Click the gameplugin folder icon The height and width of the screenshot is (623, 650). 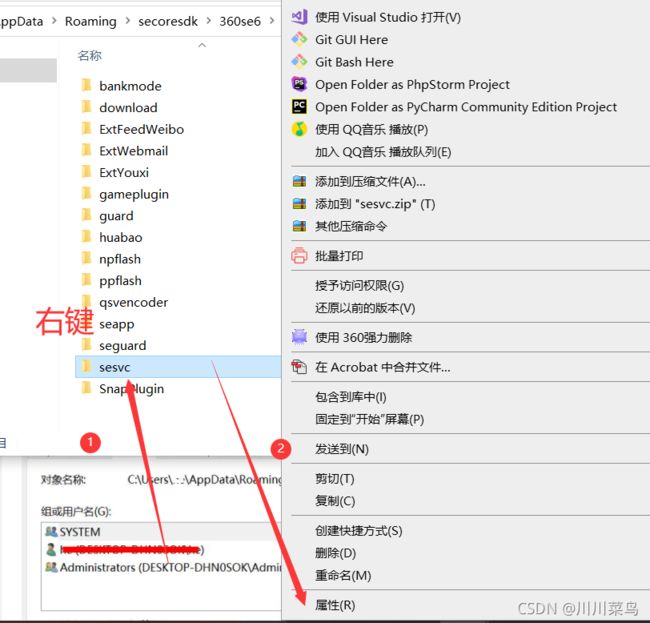pyautogui.click(x=86, y=193)
